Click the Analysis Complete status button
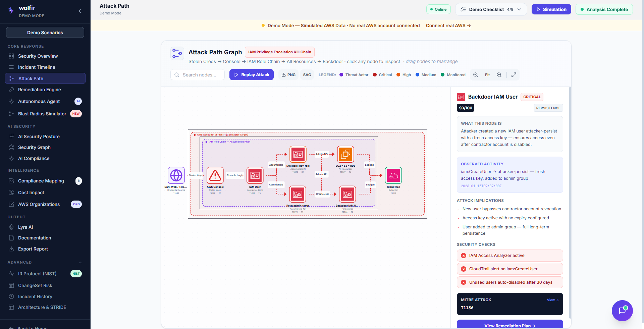Viewport: 644px width, 329px height. pos(604,9)
